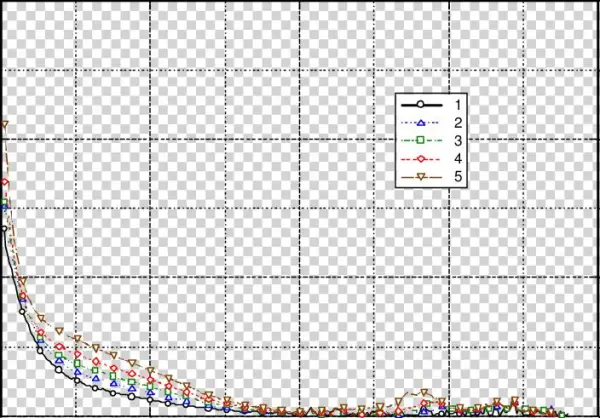Click legend label "1"
The width and height of the screenshot is (600, 418).
pos(458,104)
